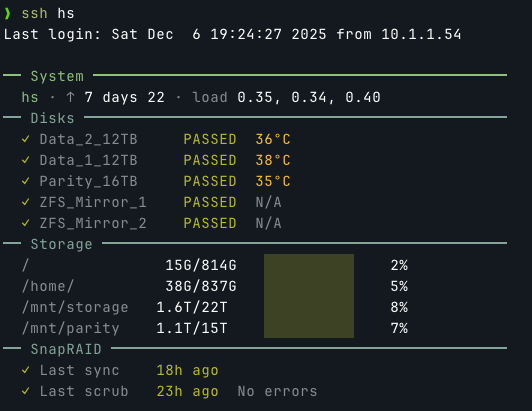Click the 35°C temperature reading
532x411 pixels.
pyautogui.click(x=273, y=182)
